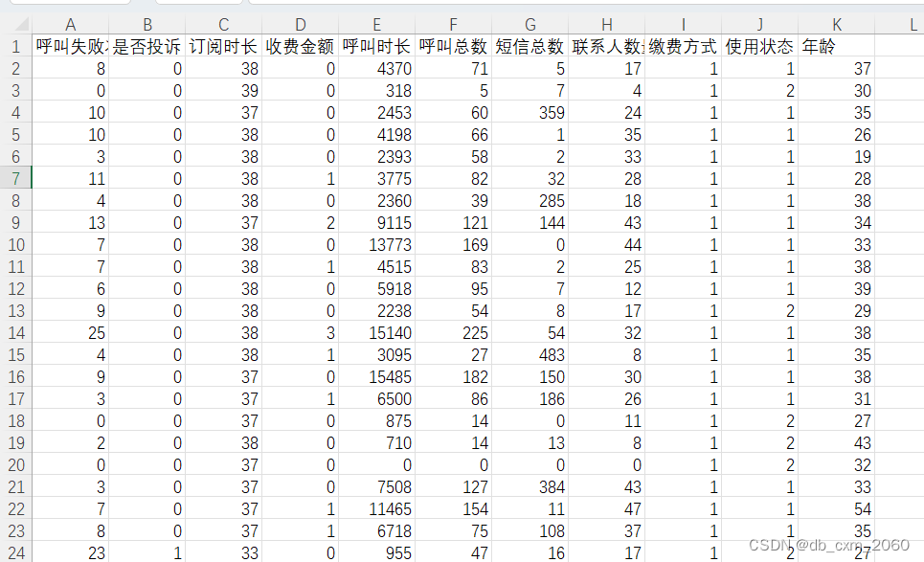Screen dimensions: 924x562
Task: Select cell with value 2238
Action: coord(376,310)
